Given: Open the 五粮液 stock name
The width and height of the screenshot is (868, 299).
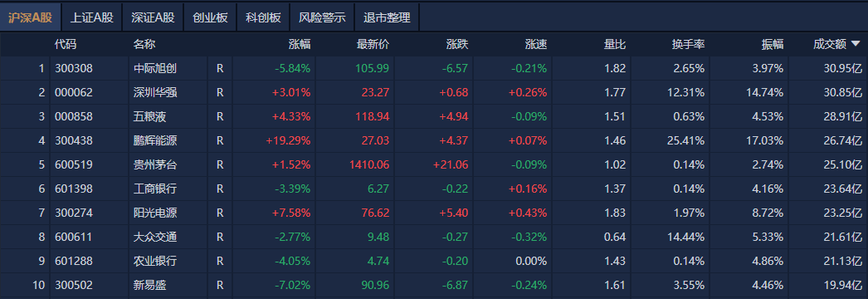Looking at the screenshot, I should click(150, 117).
